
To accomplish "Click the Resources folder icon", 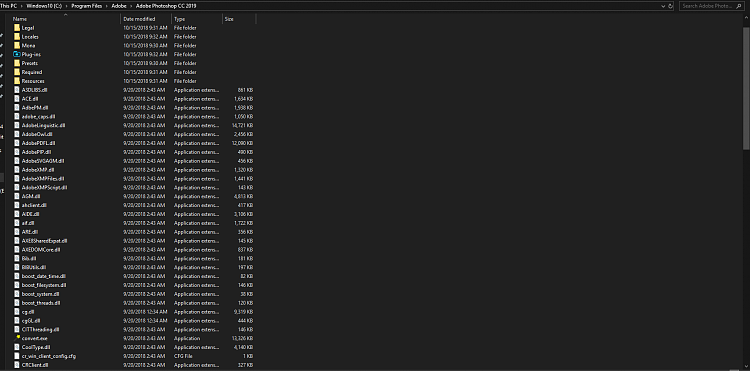I will [17, 81].
